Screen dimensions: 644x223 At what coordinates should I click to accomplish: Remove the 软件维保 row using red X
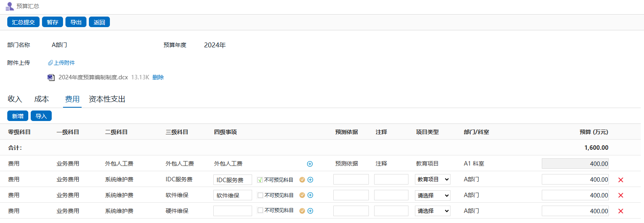tap(621, 195)
